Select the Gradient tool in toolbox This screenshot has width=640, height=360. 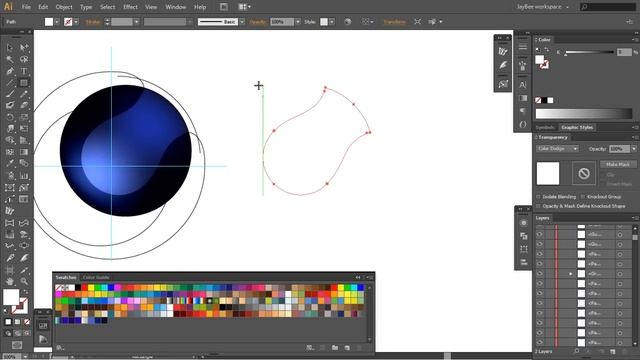(x=24, y=152)
